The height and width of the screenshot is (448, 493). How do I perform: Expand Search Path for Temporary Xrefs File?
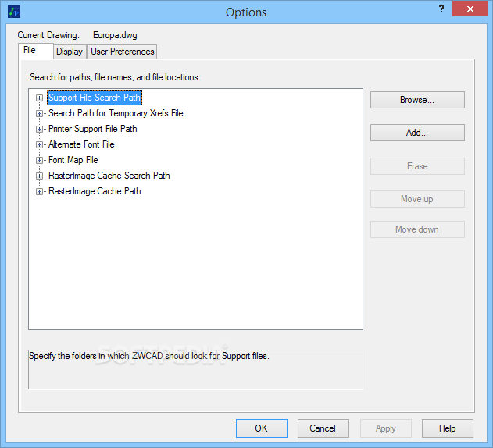pyautogui.click(x=39, y=113)
